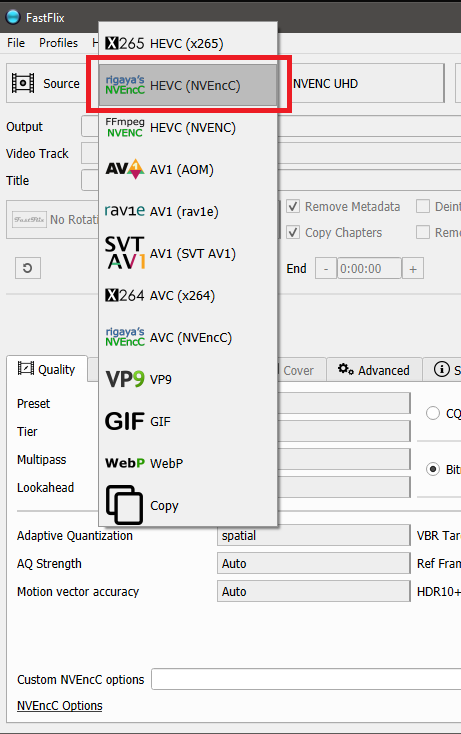Click rigaya's NVEncC logo beside AVC

pyautogui.click(x=124, y=337)
